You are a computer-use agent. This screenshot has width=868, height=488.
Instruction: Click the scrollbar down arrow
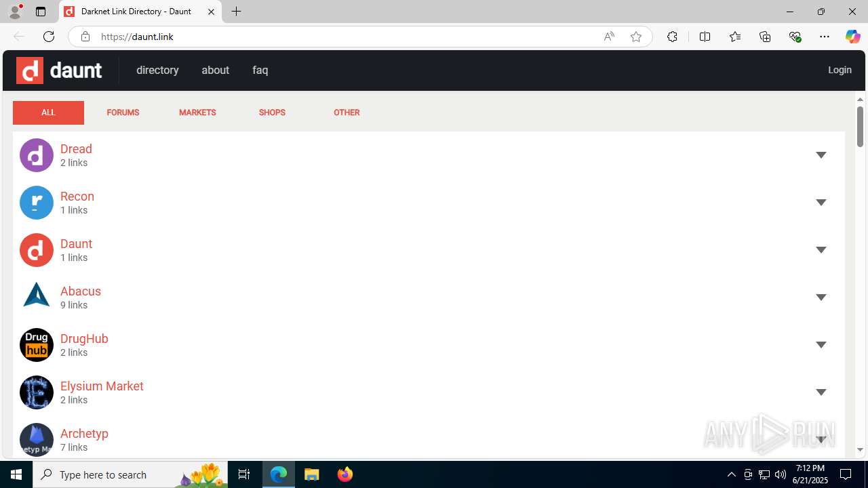point(860,450)
